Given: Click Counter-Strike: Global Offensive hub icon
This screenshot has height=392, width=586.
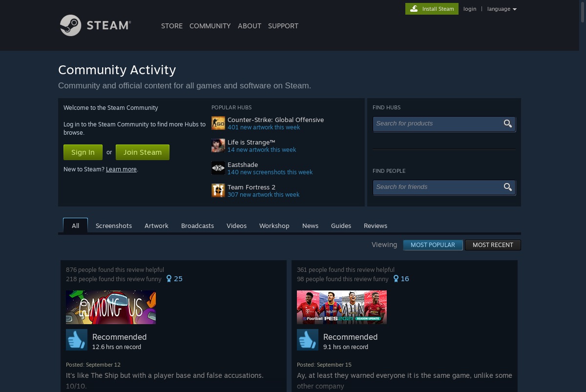Looking at the screenshot, I should click(x=218, y=123).
